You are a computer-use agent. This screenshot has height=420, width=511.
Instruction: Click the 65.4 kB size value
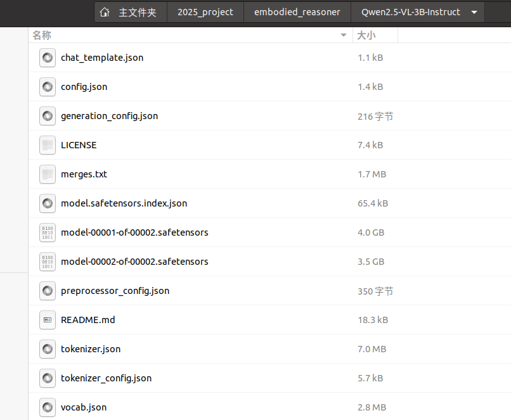click(x=373, y=203)
